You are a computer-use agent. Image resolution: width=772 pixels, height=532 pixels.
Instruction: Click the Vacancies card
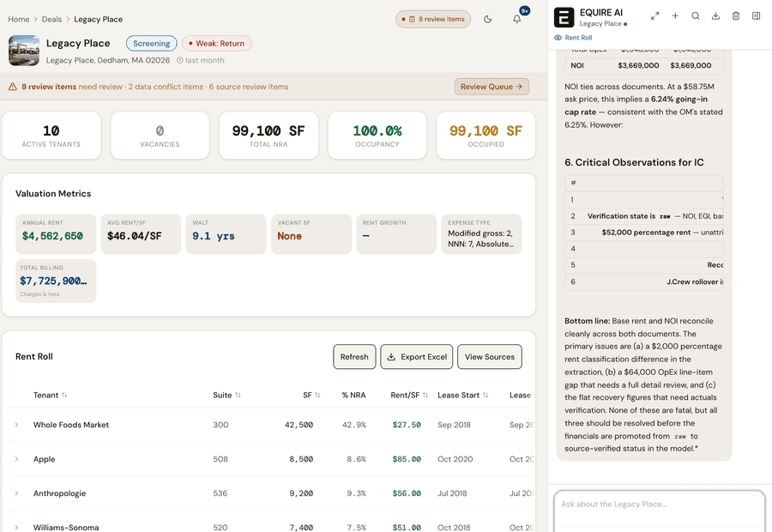[x=160, y=136]
